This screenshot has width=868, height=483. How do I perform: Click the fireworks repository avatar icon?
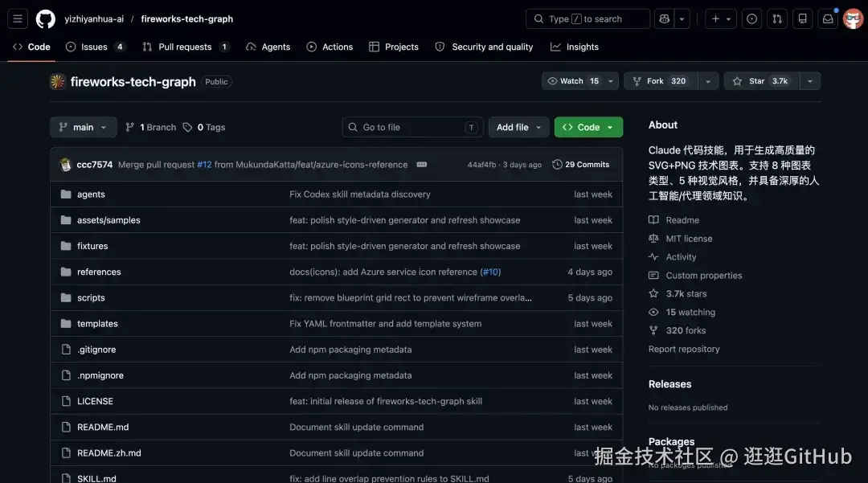[x=58, y=81]
